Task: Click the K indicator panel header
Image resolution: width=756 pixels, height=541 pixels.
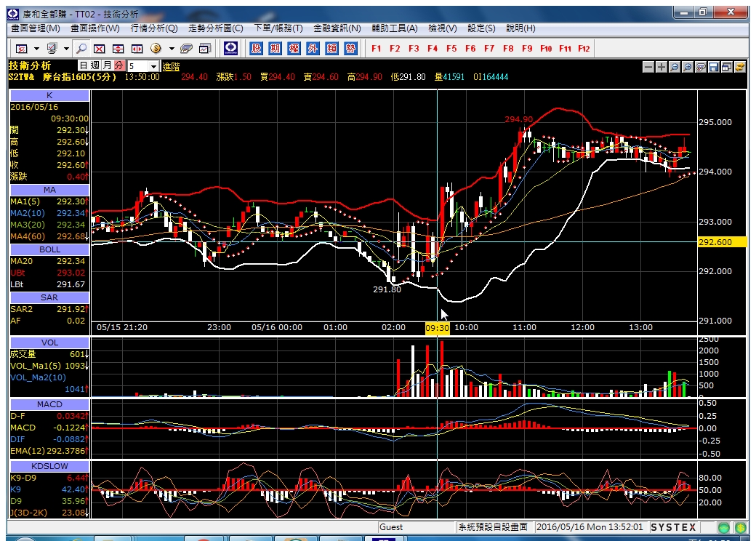Action: [x=49, y=95]
